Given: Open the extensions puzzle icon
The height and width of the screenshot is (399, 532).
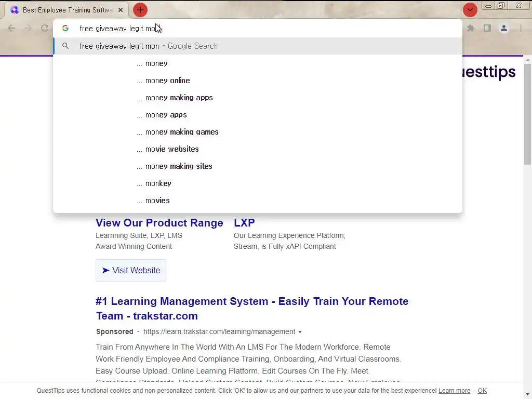Looking at the screenshot, I should click(x=471, y=28).
